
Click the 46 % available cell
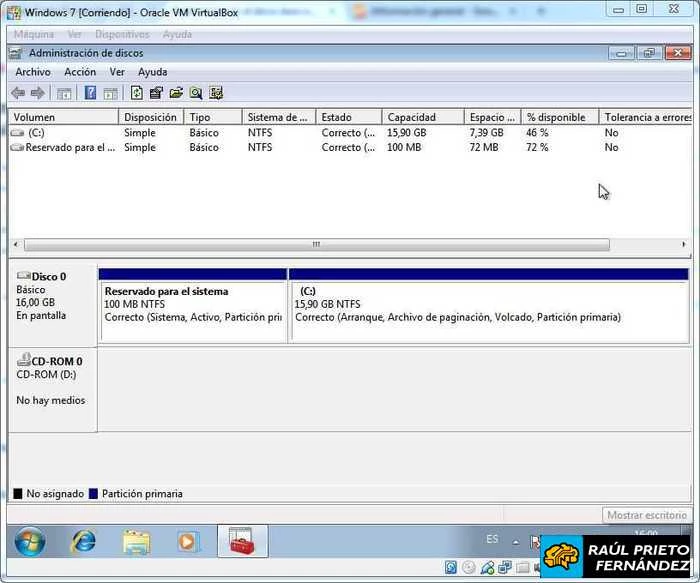pyautogui.click(x=537, y=133)
